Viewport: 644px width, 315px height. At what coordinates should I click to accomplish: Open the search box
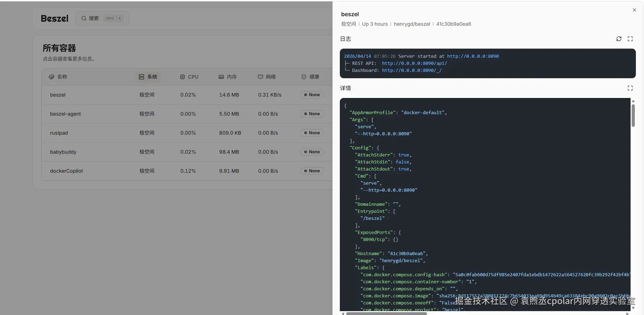tap(102, 18)
